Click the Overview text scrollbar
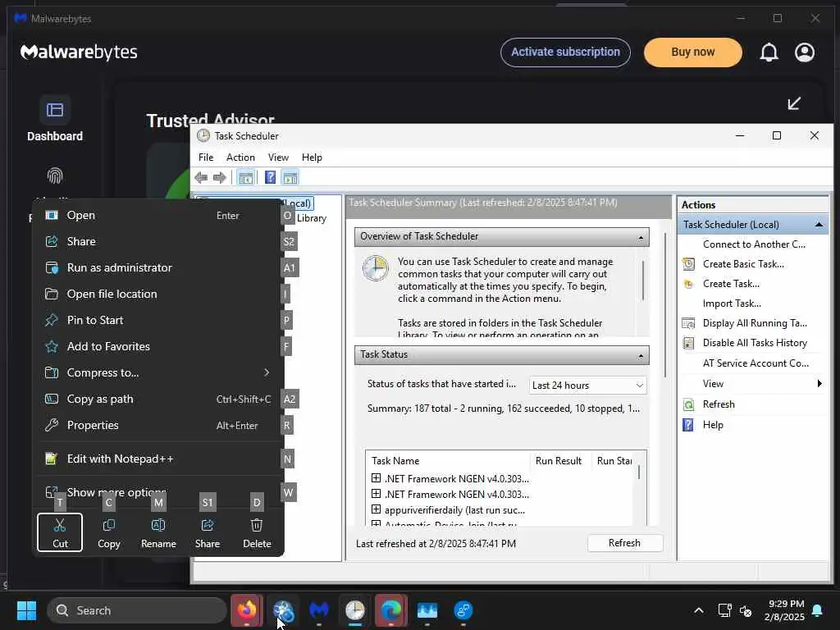Viewport: 840px width, 630px height. click(x=643, y=281)
